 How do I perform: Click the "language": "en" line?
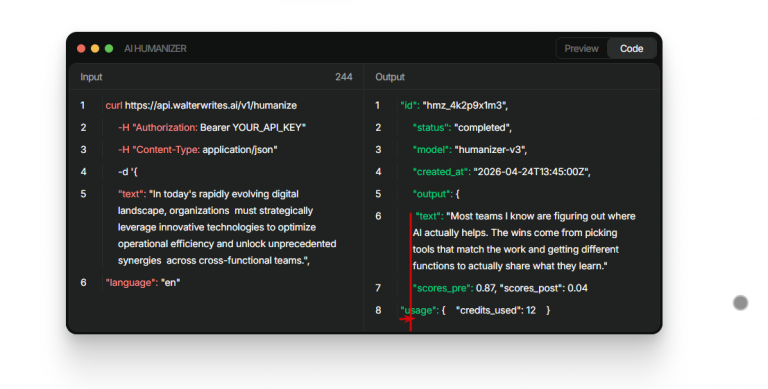click(x=143, y=283)
